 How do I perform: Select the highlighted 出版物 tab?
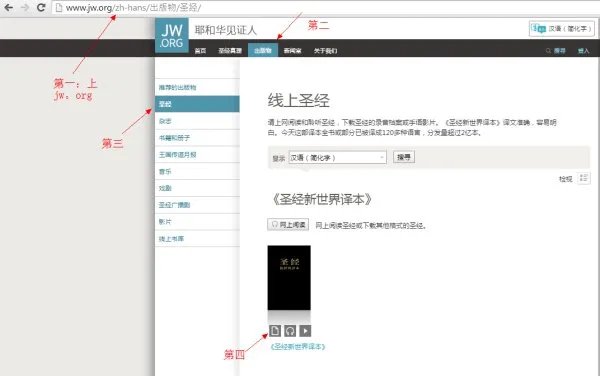pyautogui.click(x=263, y=50)
